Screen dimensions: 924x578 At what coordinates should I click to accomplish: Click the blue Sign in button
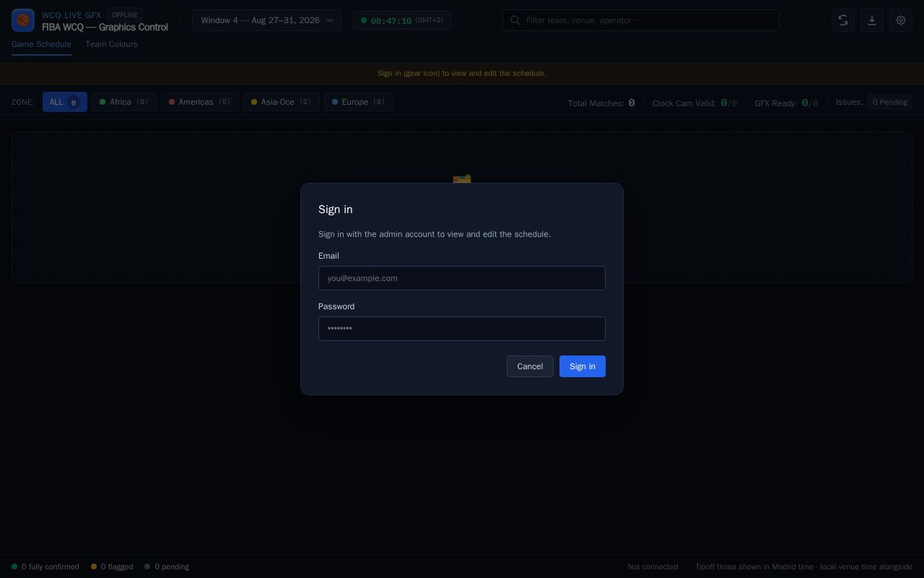(583, 366)
